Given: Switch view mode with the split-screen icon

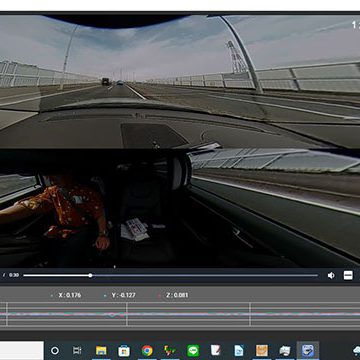Looking at the screenshot, I should tap(348, 275).
